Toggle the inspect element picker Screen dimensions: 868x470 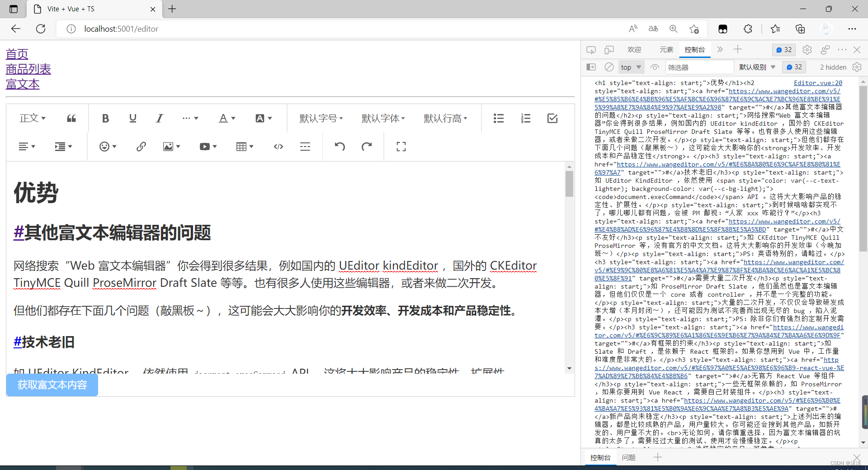coord(591,50)
